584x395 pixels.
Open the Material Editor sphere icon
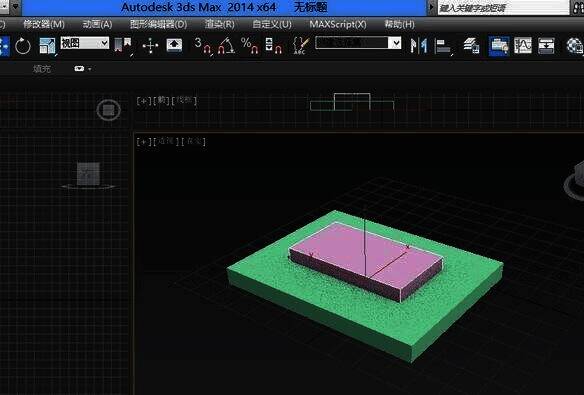(x=574, y=46)
